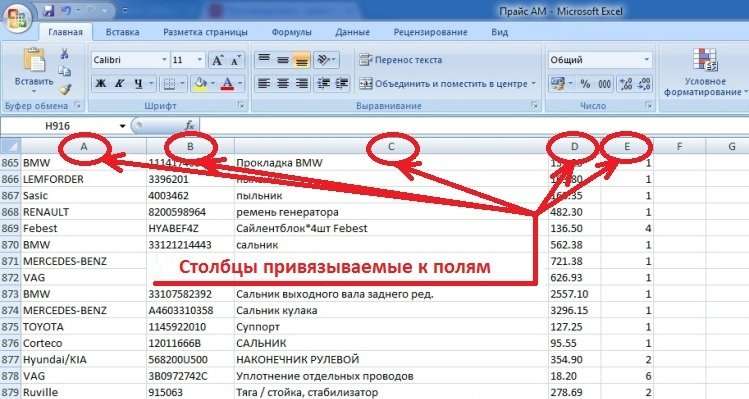Apply the red font color A

pyautogui.click(x=228, y=84)
